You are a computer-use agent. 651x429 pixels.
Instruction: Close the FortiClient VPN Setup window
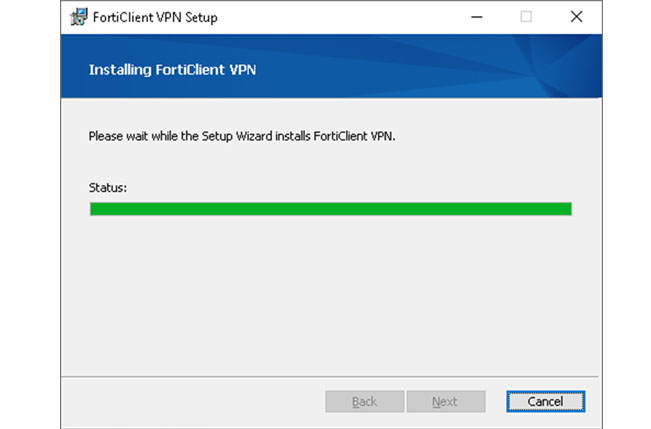click(576, 17)
